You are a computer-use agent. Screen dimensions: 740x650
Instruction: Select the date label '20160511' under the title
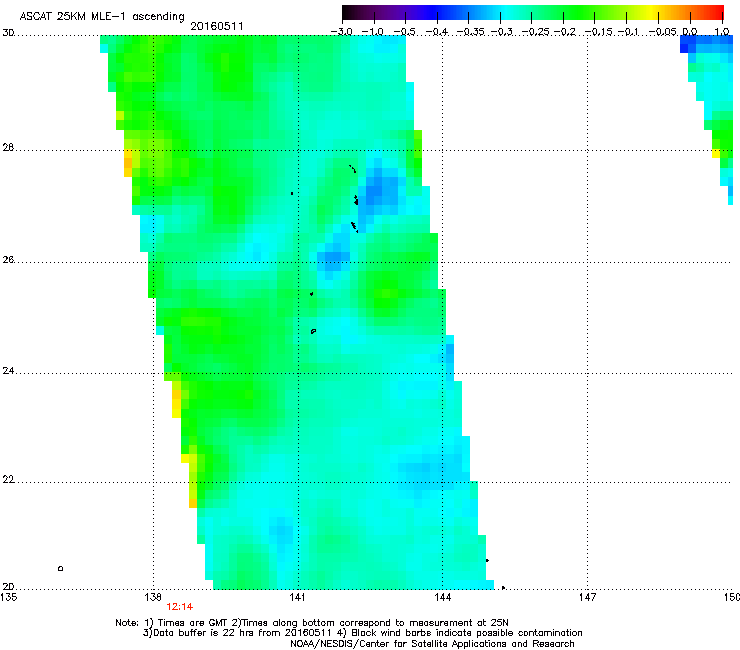pos(217,26)
